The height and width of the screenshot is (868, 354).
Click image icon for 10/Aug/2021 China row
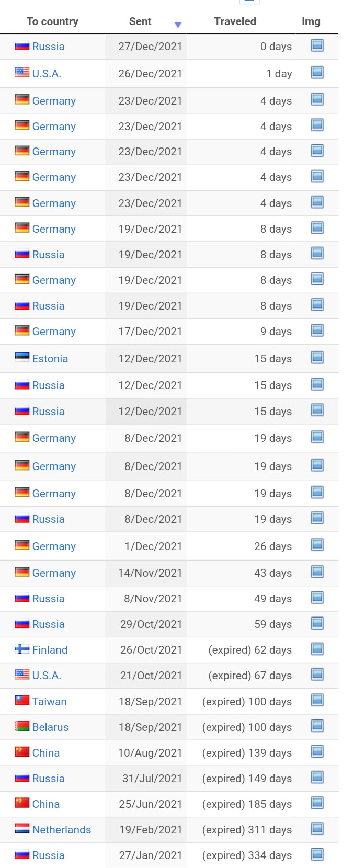pyautogui.click(x=317, y=752)
